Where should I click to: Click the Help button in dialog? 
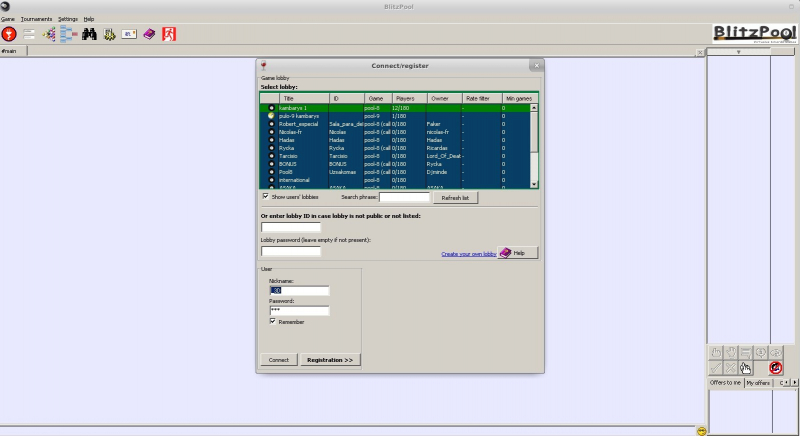point(518,252)
